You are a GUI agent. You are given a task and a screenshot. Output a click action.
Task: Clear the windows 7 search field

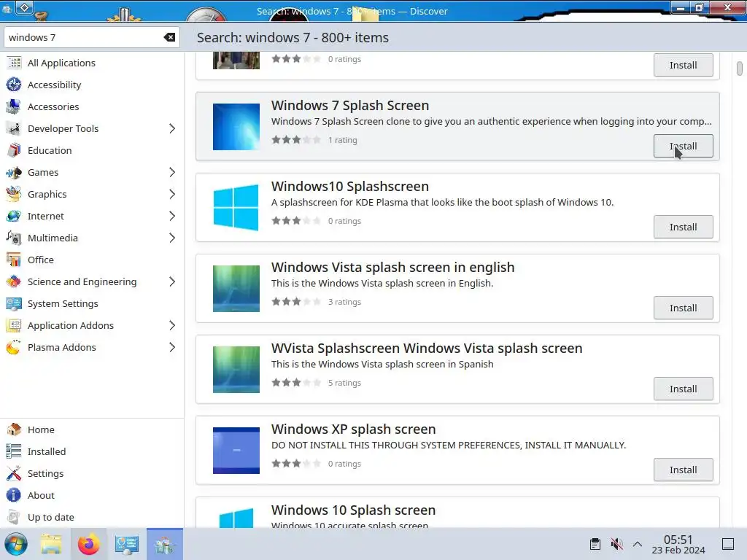pyautogui.click(x=169, y=37)
